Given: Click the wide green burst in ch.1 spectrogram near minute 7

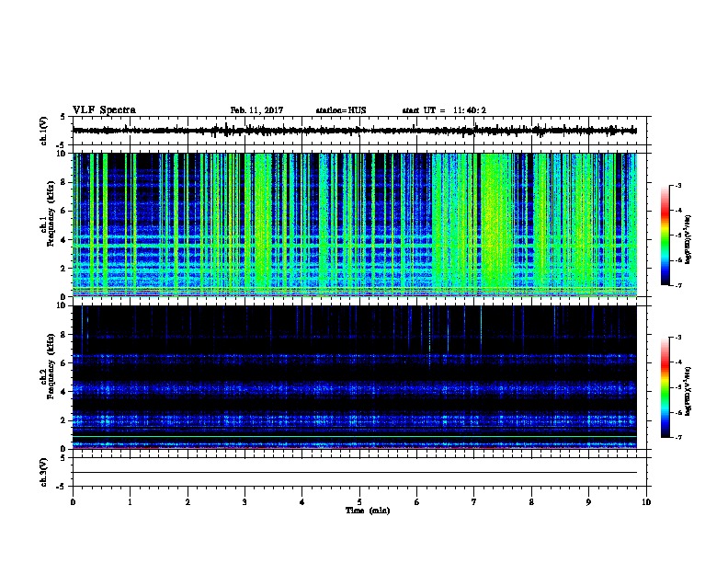Looking at the screenshot, I should [x=495, y=223].
